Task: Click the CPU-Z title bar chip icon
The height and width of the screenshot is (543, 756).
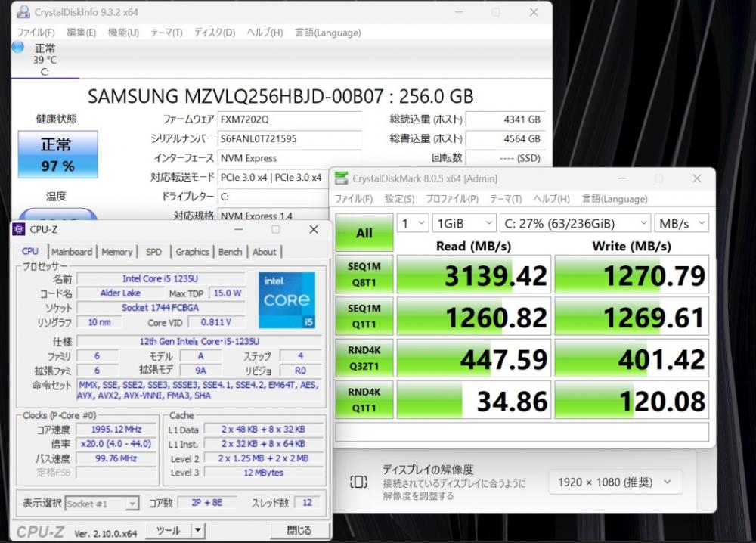Action: [x=18, y=229]
